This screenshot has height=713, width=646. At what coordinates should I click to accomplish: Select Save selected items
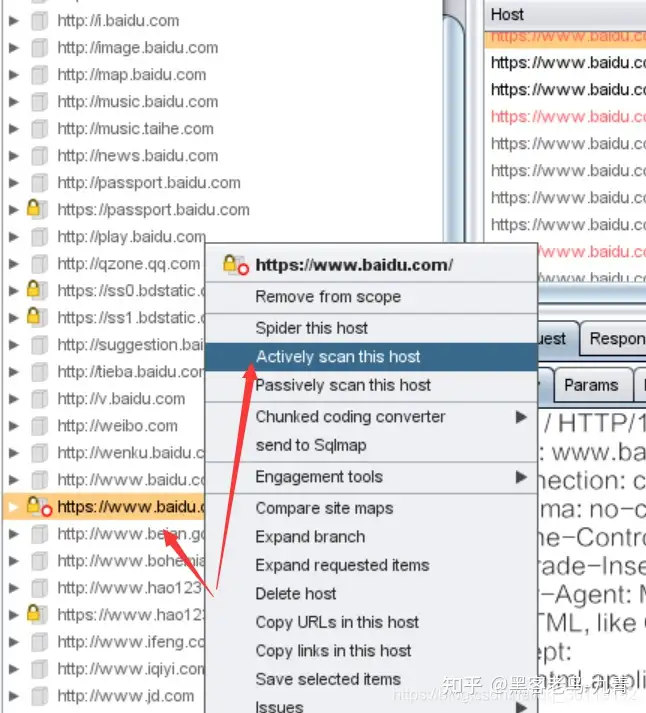click(x=371, y=679)
